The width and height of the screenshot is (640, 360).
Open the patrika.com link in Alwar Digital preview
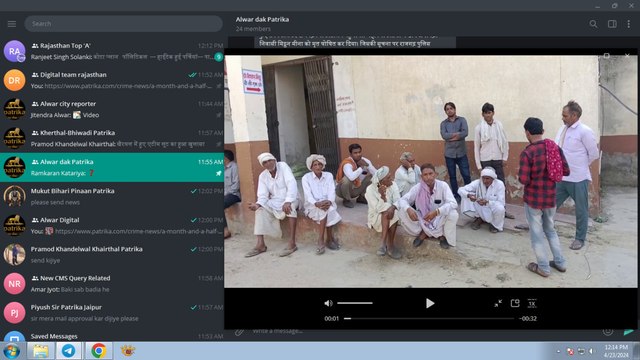[x=138, y=231]
